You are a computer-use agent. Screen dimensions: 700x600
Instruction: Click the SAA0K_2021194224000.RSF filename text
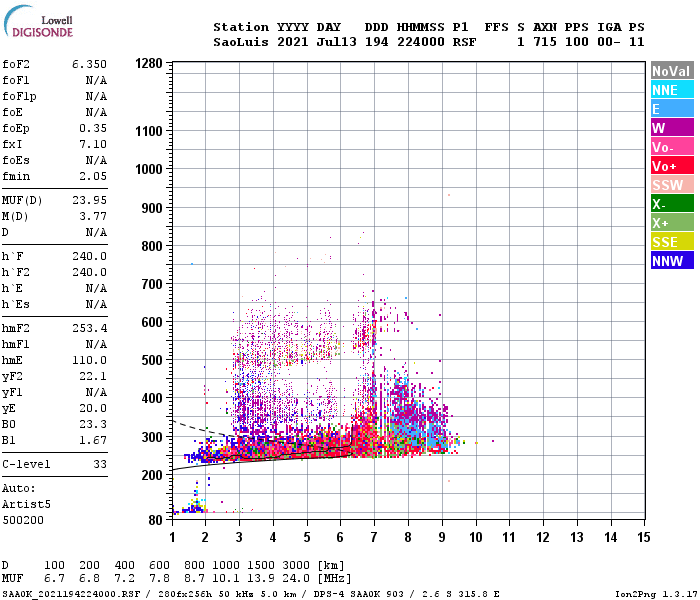pyautogui.click(x=71, y=594)
